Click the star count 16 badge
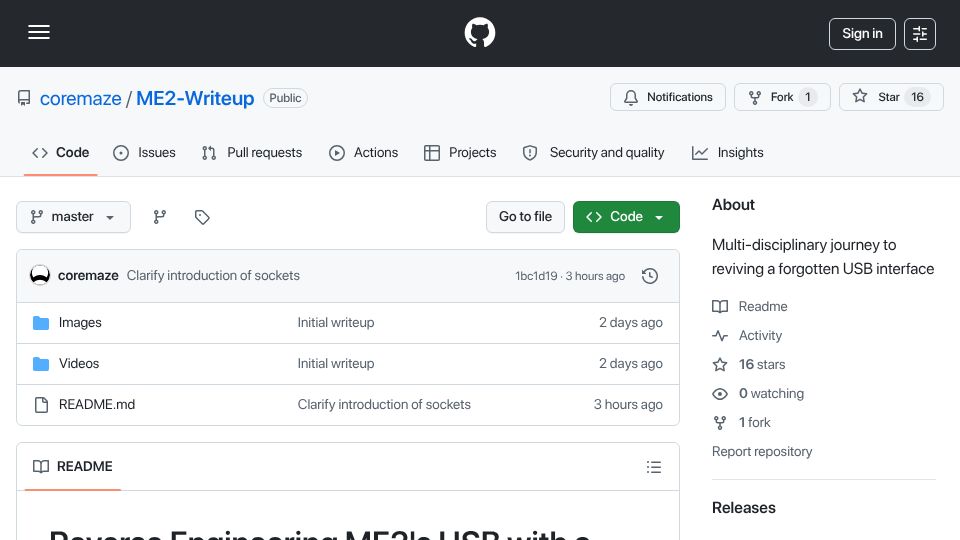Viewport: 960px width, 540px height. 917,97
